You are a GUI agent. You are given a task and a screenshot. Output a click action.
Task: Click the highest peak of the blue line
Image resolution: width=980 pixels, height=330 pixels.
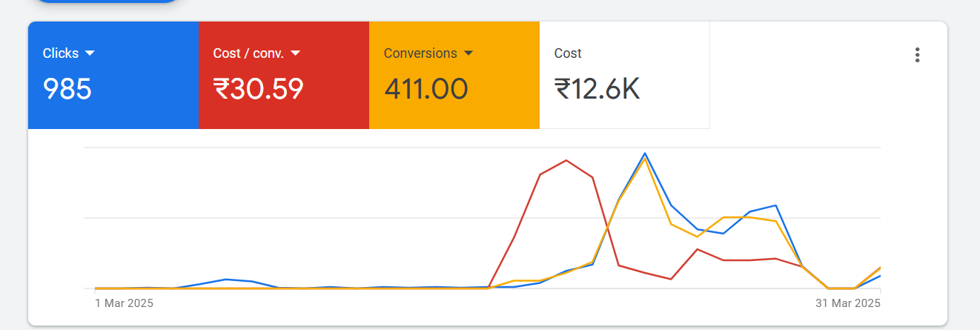click(645, 154)
